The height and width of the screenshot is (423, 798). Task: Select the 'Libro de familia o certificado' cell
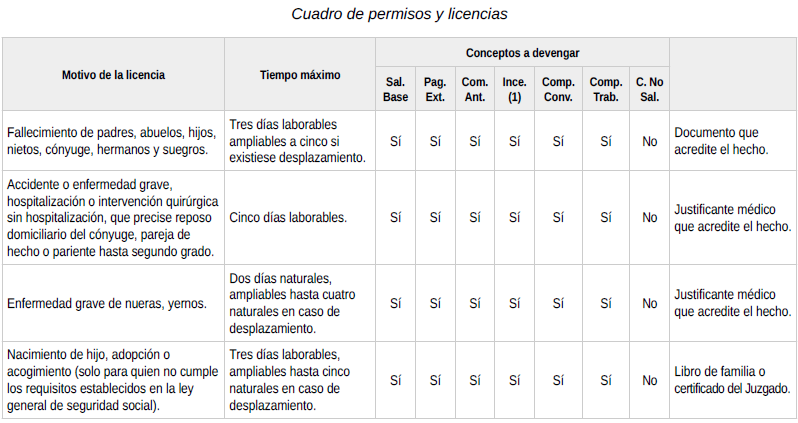[x=732, y=380]
